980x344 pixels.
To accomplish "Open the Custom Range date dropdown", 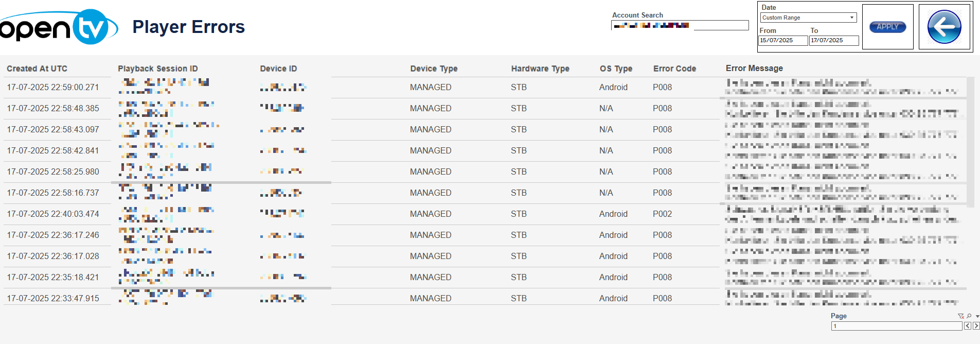I will 808,18.
